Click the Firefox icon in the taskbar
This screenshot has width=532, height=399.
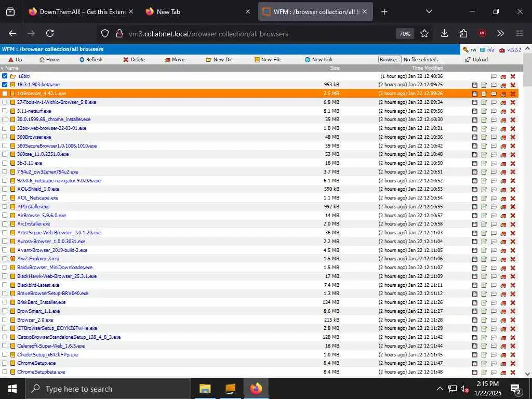pyautogui.click(x=256, y=389)
